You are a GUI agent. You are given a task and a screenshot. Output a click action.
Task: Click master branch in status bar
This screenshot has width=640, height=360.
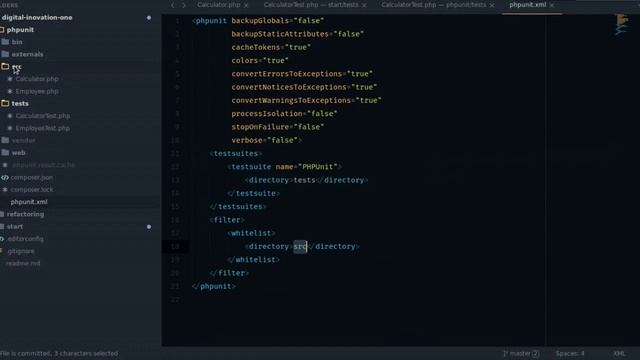tap(520, 353)
